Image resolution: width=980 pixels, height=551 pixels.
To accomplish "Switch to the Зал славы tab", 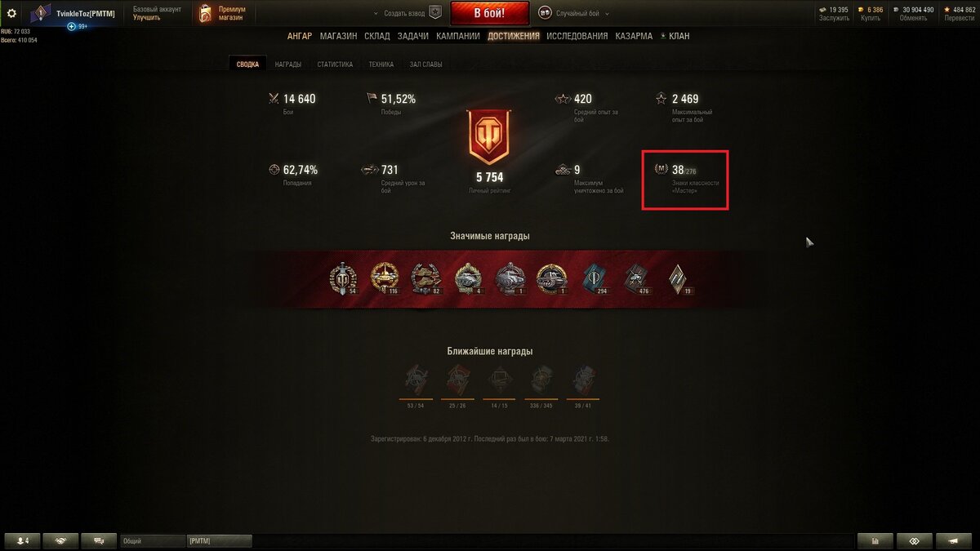I will tap(425, 64).
